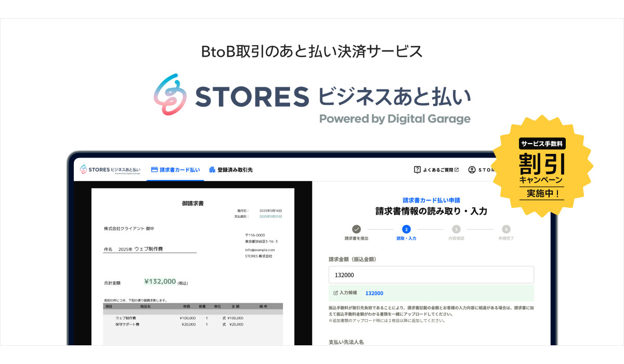Click the building icon beside 登録済み取引先
Screen dimensions: 624x364
(212, 170)
